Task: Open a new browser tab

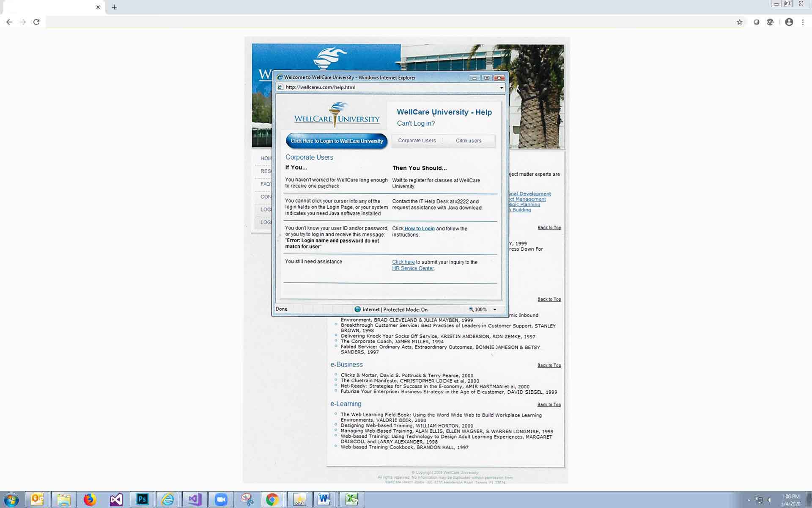Action: [x=114, y=7]
